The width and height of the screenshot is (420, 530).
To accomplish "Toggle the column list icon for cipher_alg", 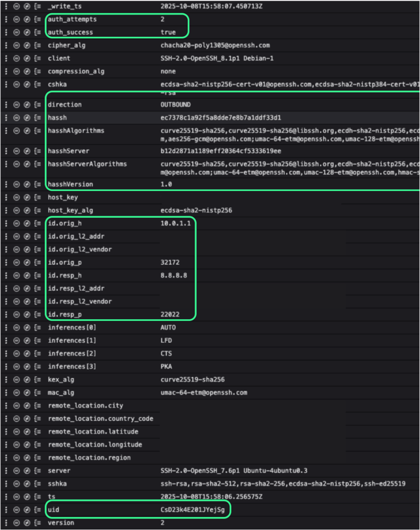I will (x=37, y=46).
